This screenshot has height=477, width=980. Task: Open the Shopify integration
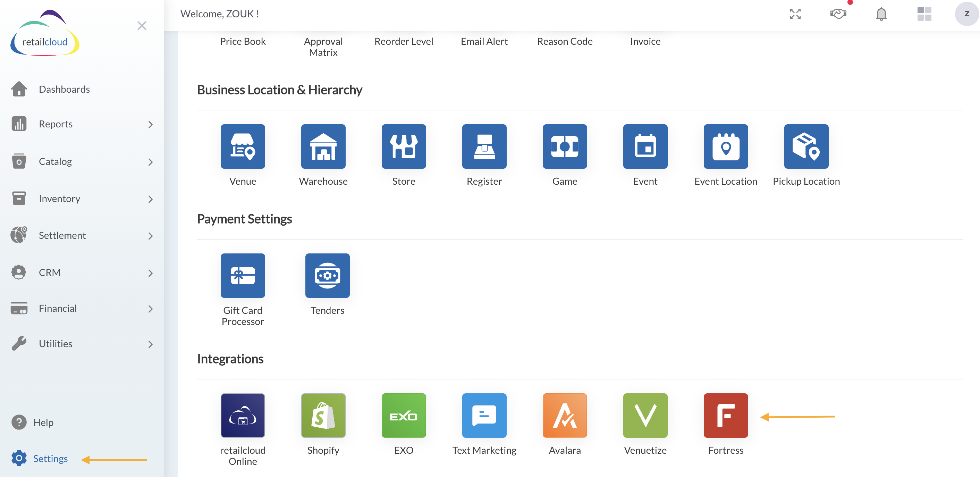323,415
